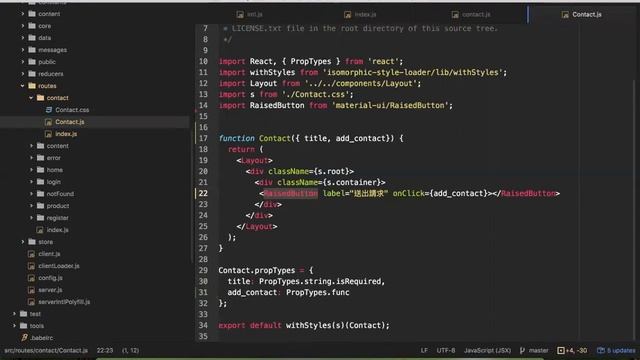Expand the tools folder chevron
Screen dimensions: 640x360
[15, 326]
